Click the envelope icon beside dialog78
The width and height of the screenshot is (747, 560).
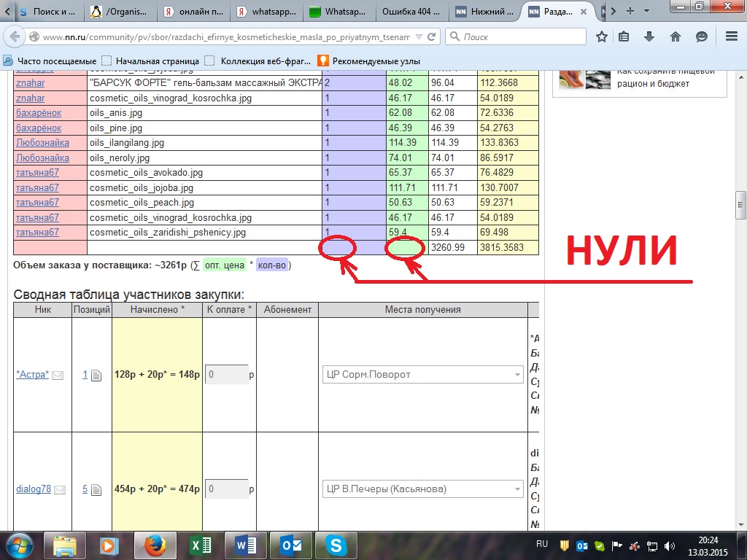point(60,490)
